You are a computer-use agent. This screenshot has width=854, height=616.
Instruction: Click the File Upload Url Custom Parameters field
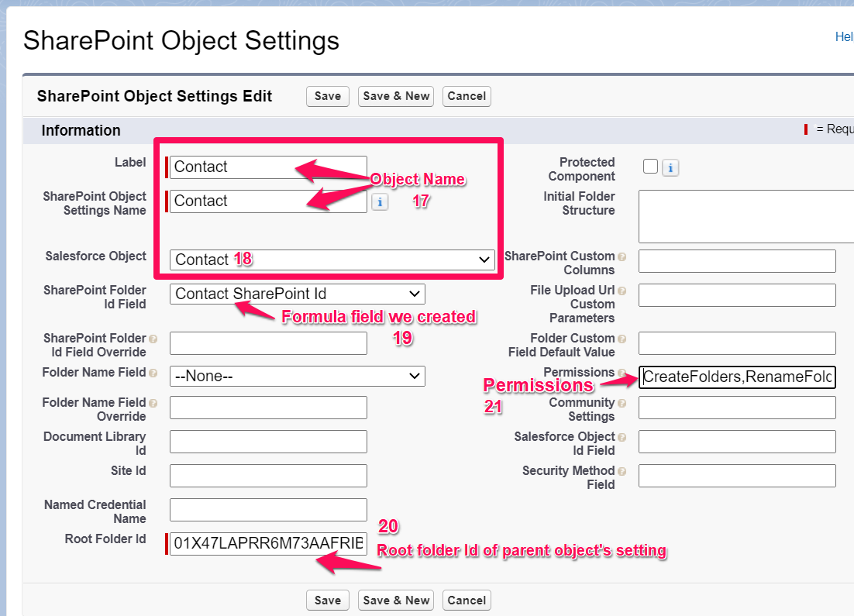coord(737,295)
